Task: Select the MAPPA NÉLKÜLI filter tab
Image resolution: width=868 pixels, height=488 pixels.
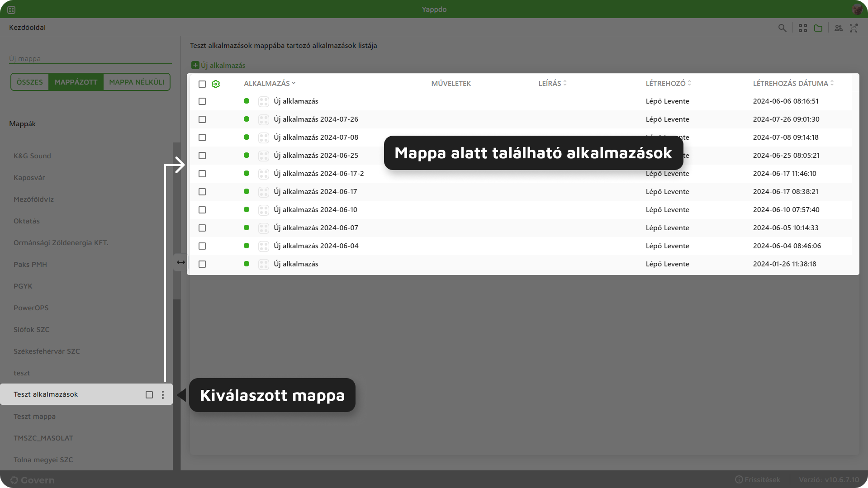Action: 137,82
